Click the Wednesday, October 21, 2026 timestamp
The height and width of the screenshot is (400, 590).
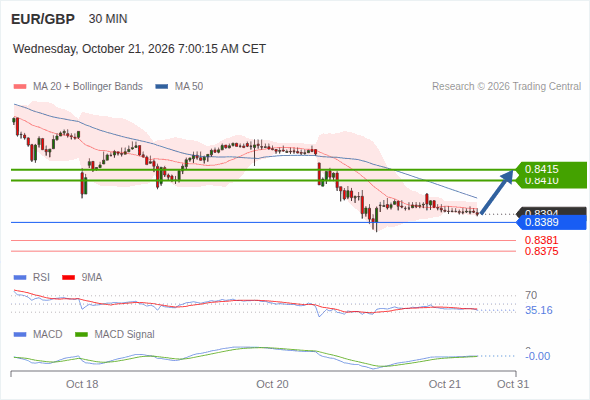click(139, 49)
